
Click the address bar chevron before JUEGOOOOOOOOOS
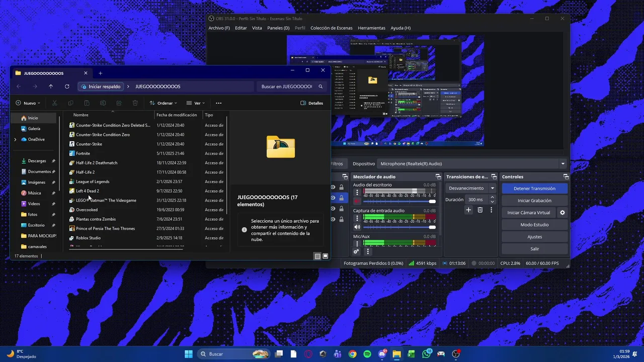click(128, 86)
